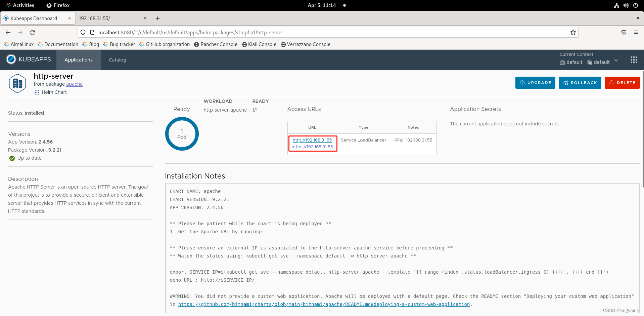644x316 pixels.
Task: Open the Bug tracker bookmark
Action: 119,44
